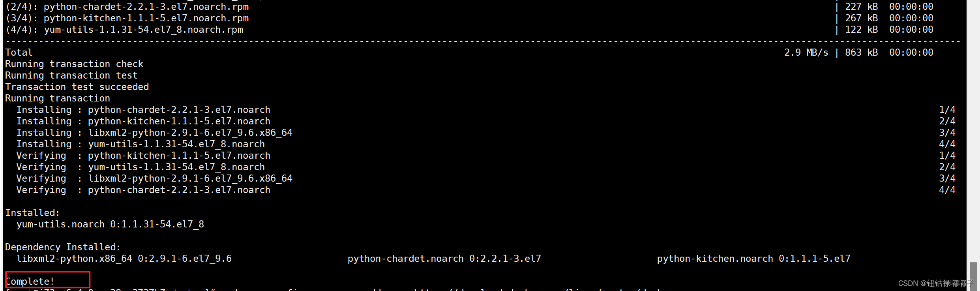Click the 'Total' summary line label
Image resolution: width=980 pixels, height=291 pixels.
click(19, 53)
